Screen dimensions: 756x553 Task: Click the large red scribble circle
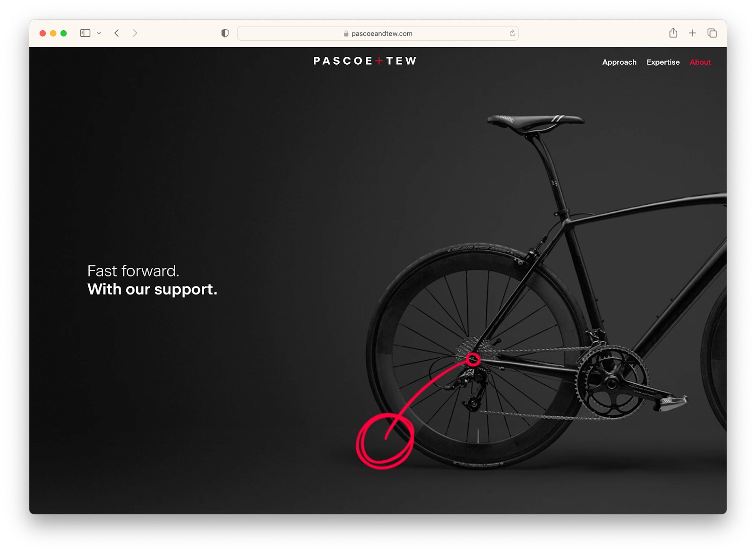pyautogui.click(x=385, y=441)
